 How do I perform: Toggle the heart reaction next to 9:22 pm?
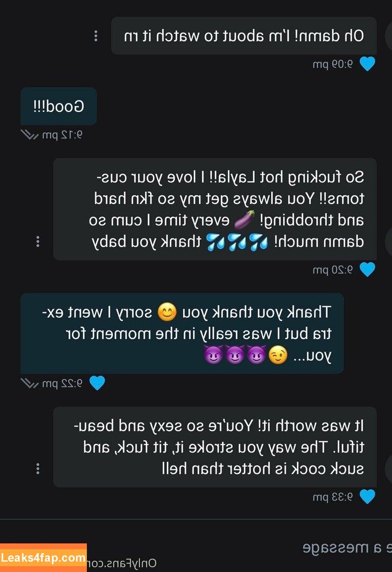coord(97,383)
